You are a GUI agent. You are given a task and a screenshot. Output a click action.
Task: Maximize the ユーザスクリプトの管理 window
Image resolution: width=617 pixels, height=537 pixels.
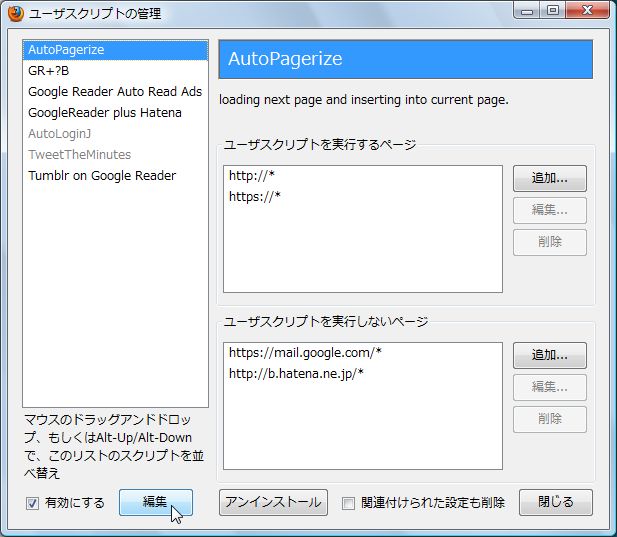tap(553, 11)
